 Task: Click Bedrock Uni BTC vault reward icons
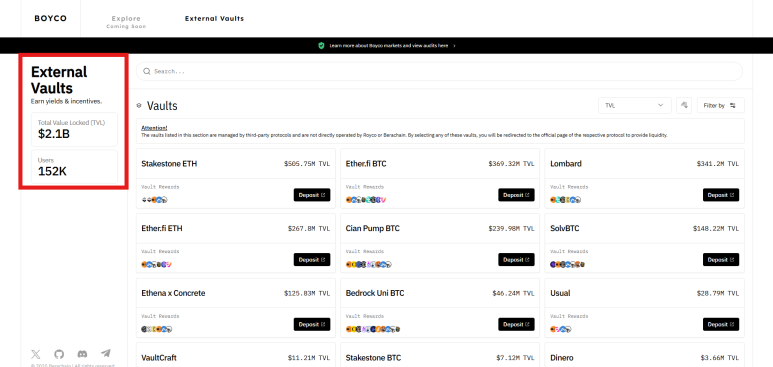point(373,329)
